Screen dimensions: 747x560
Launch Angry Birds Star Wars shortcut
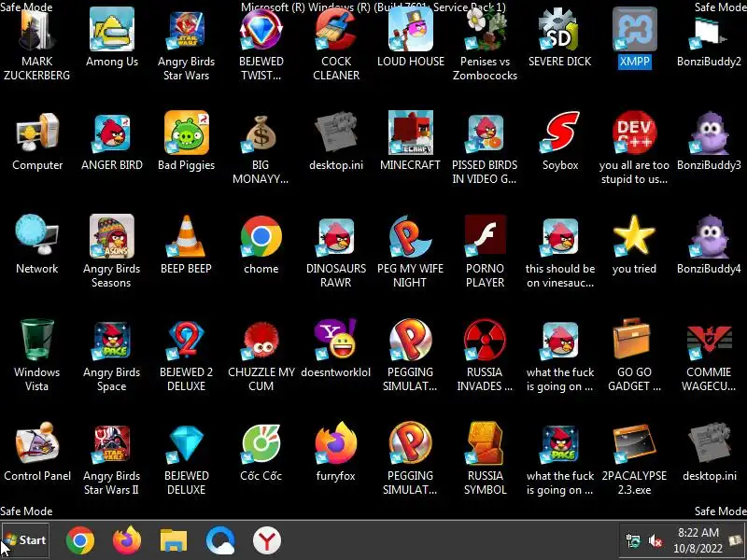point(186,31)
